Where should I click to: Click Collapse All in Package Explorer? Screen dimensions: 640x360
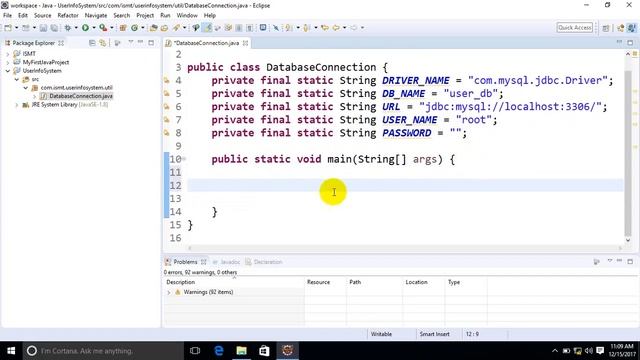pos(92,43)
